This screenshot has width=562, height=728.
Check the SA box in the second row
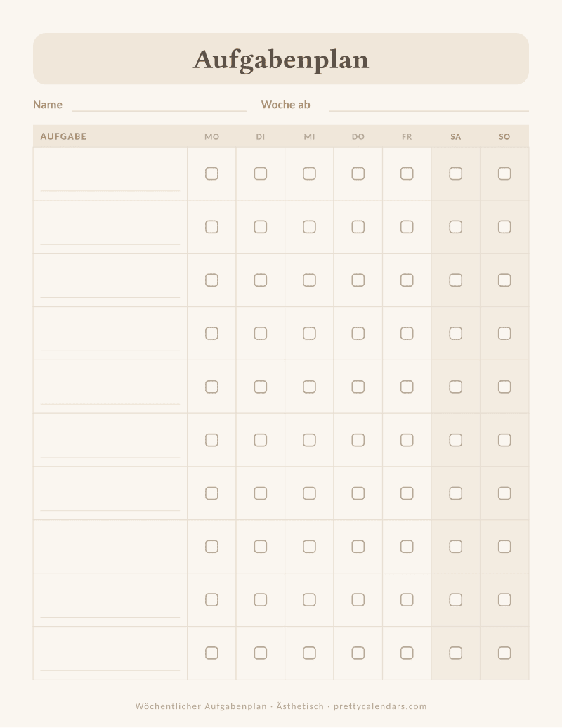(x=456, y=227)
